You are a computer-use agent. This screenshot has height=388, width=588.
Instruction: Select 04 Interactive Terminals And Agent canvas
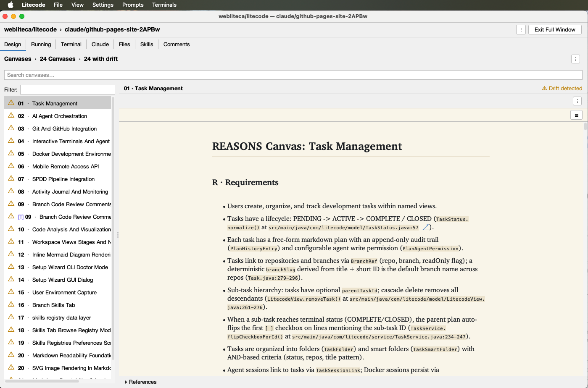pos(58,141)
